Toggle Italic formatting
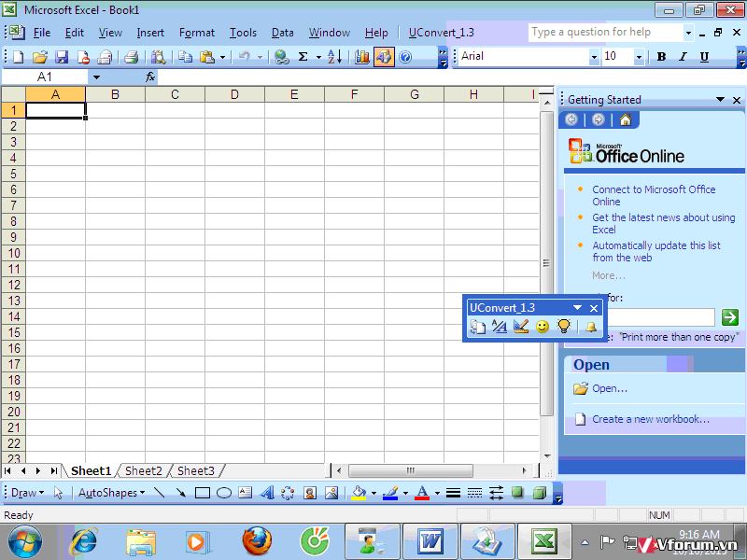 pyautogui.click(x=683, y=57)
